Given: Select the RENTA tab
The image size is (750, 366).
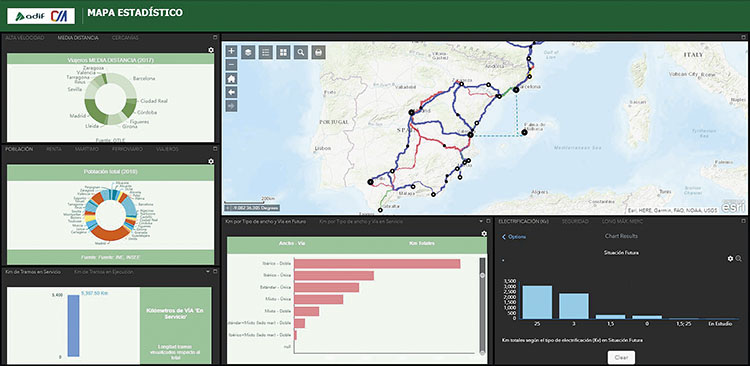Looking at the screenshot, I should 54,149.
